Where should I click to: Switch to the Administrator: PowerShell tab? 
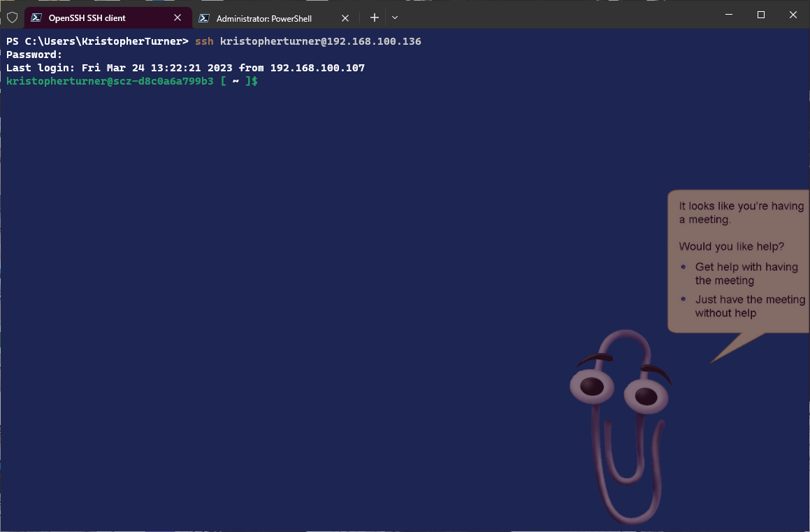[x=264, y=18]
